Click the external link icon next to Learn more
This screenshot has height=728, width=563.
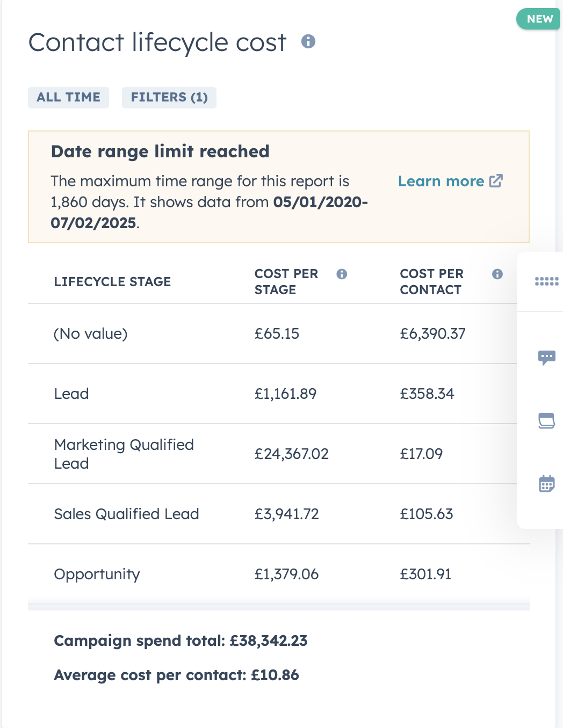496,181
